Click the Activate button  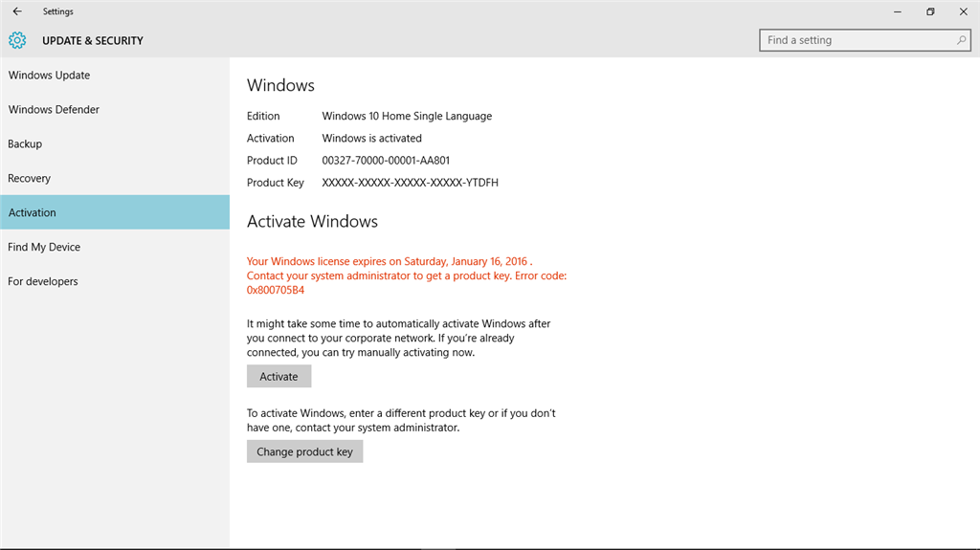pyautogui.click(x=278, y=376)
